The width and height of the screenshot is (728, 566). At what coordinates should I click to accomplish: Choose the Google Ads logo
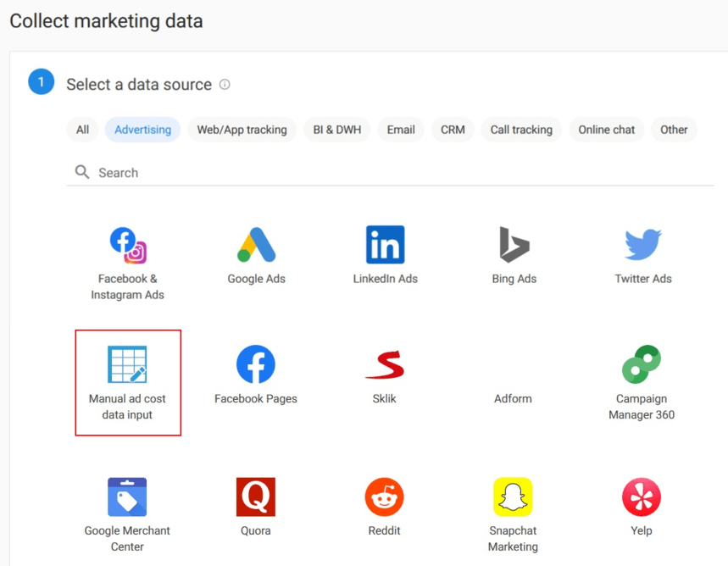256,245
